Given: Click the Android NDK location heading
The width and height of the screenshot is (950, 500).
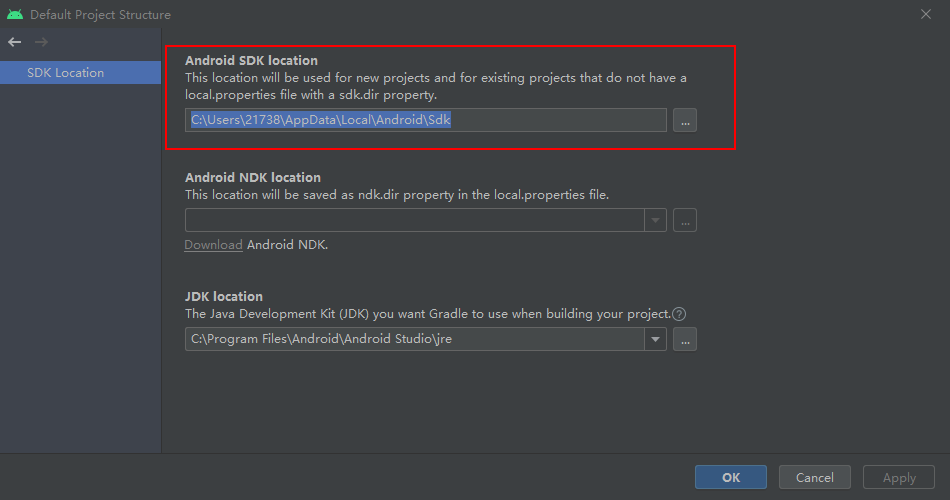Looking at the screenshot, I should (x=253, y=178).
